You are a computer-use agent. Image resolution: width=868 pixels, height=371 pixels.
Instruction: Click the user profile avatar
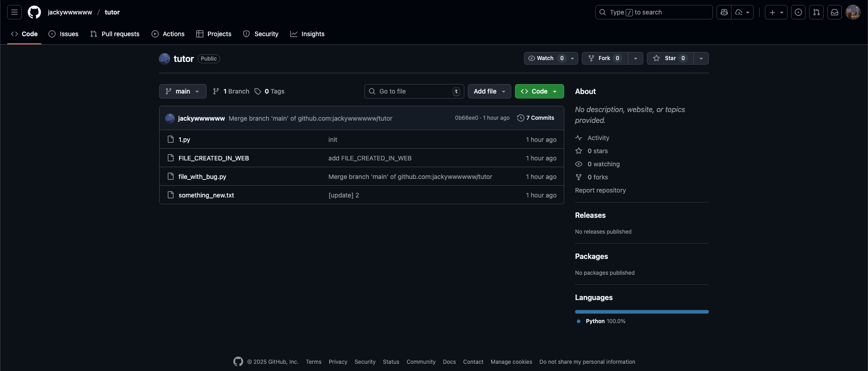(853, 12)
